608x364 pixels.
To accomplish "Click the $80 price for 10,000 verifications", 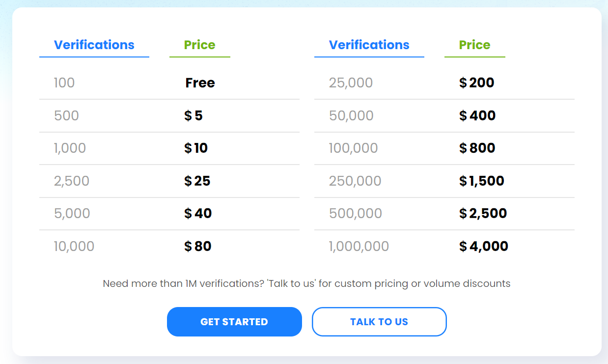I will (x=198, y=246).
